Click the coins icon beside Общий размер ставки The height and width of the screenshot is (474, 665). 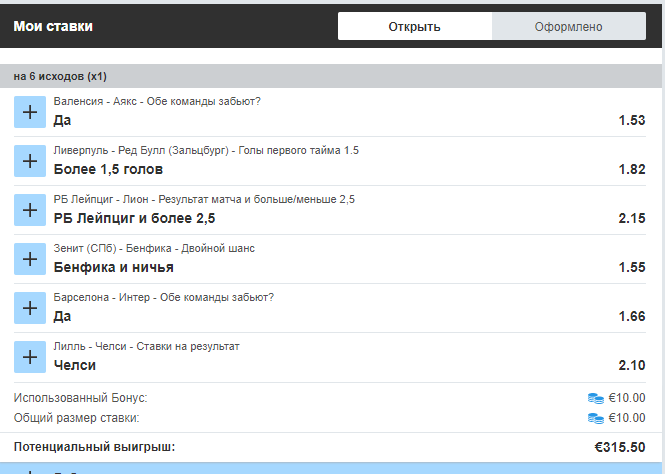595,418
